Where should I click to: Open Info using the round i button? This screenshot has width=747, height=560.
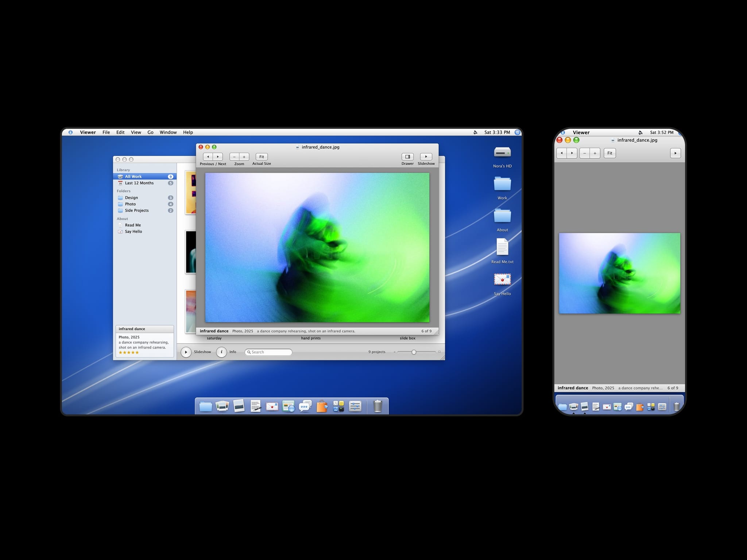click(x=221, y=352)
